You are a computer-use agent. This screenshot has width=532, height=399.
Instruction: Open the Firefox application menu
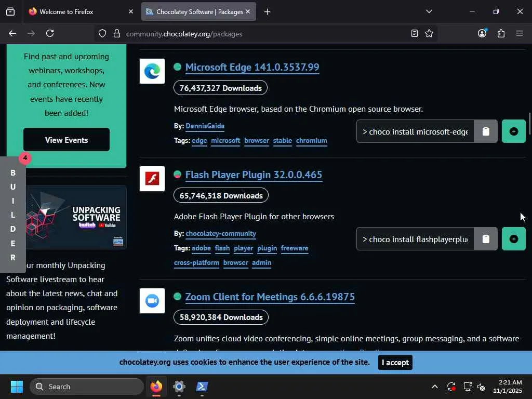520,33
